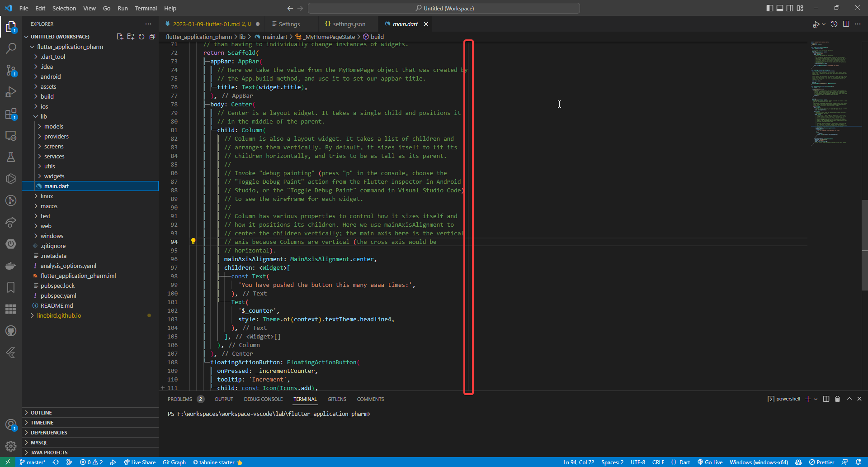
Task: Open the Terminal menu
Action: pos(146,8)
